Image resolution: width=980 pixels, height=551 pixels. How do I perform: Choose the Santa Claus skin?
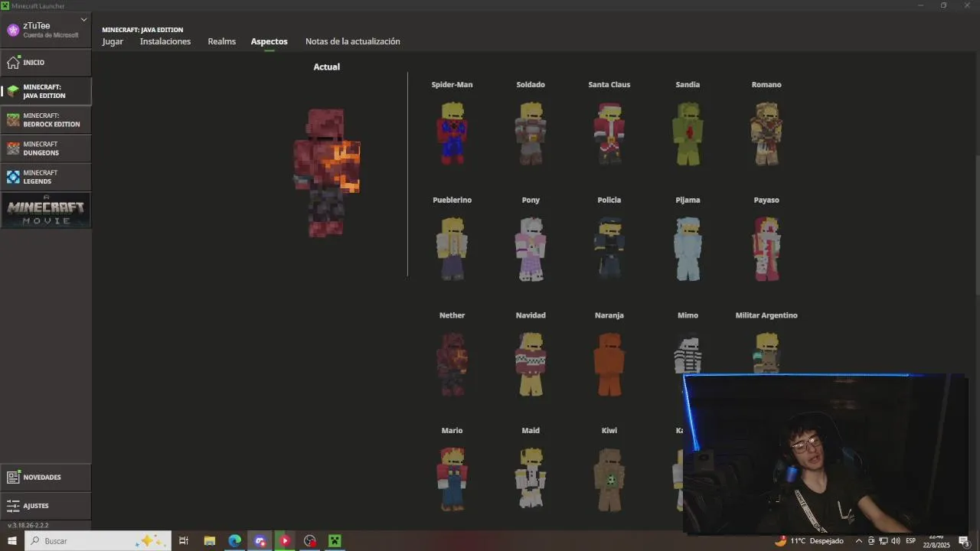point(609,133)
